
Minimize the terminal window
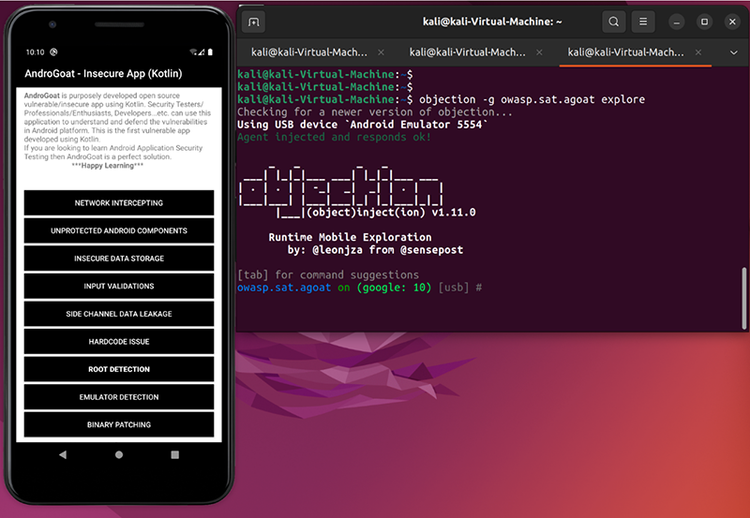tap(676, 22)
